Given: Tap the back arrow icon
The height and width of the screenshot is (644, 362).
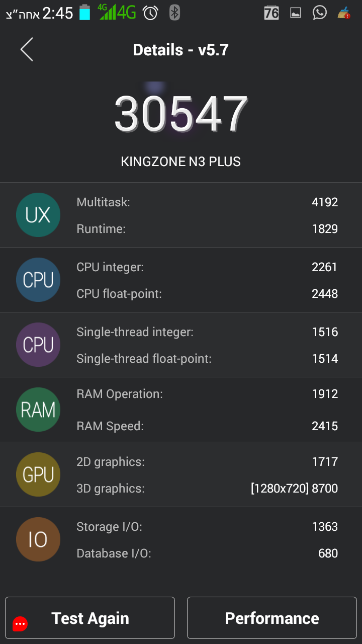Looking at the screenshot, I should tap(27, 49).
